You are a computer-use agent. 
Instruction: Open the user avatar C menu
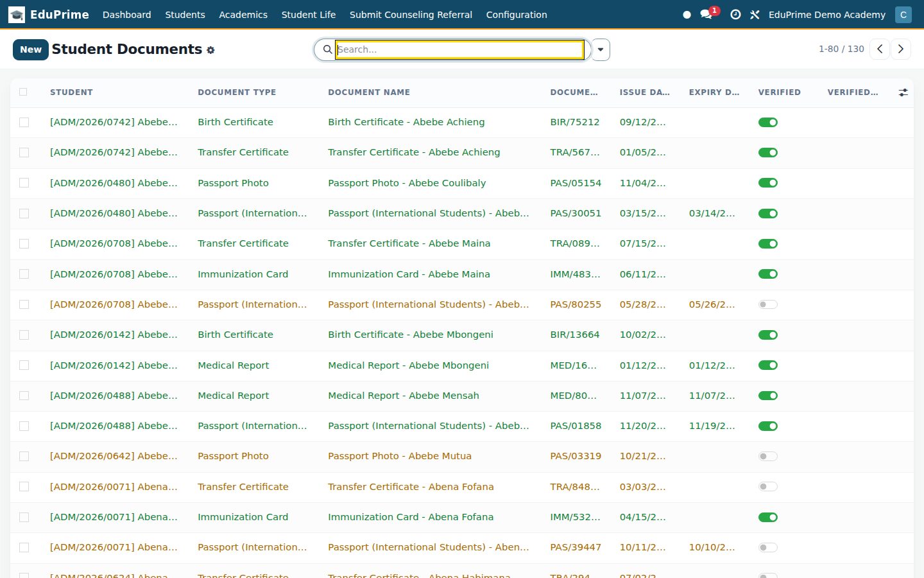903,14
